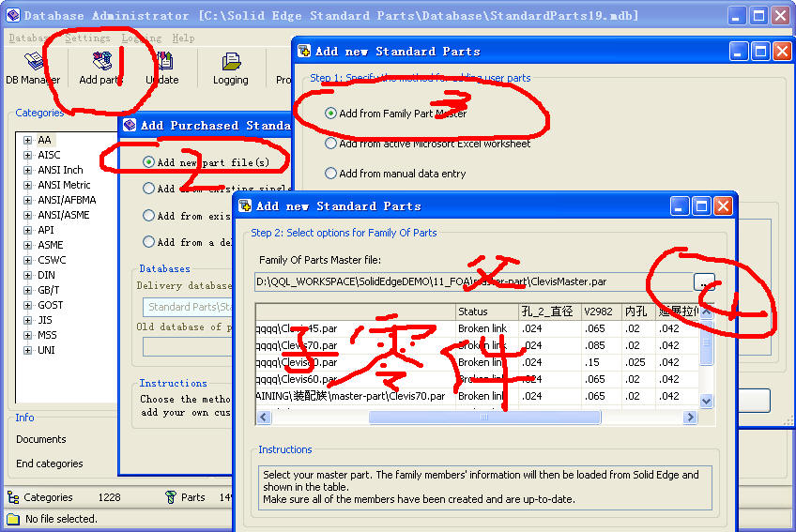Viewport: 796px width, 532px height.
Task: Click the right arrow of the table's horizontal scrollbar
Action: coord(690,418)
